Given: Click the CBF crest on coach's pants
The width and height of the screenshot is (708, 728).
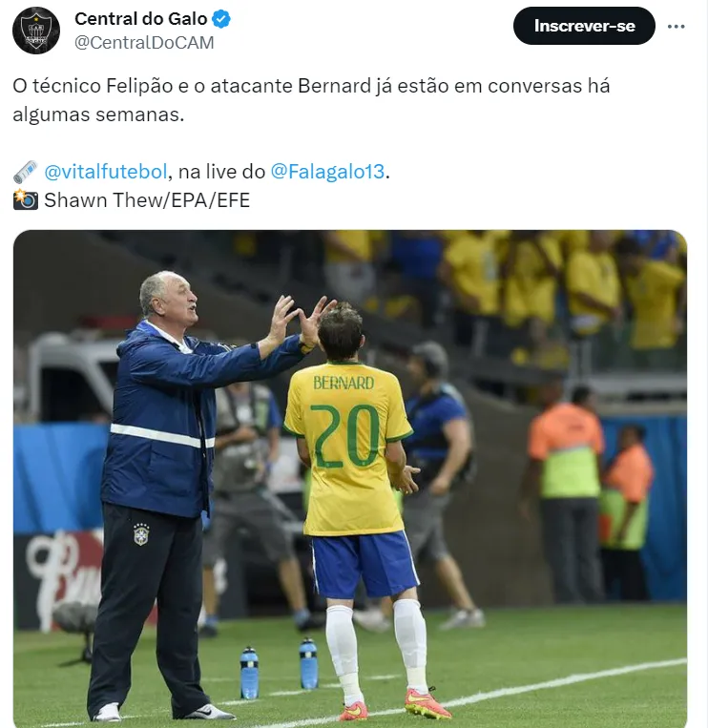Looking at the screenshot, I should tap(140, 534).
